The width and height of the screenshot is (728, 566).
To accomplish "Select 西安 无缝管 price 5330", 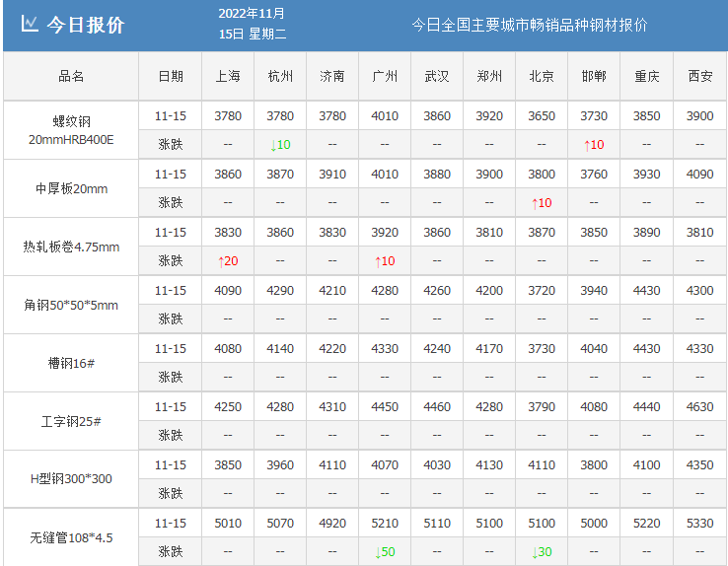I will pos(699,524).
